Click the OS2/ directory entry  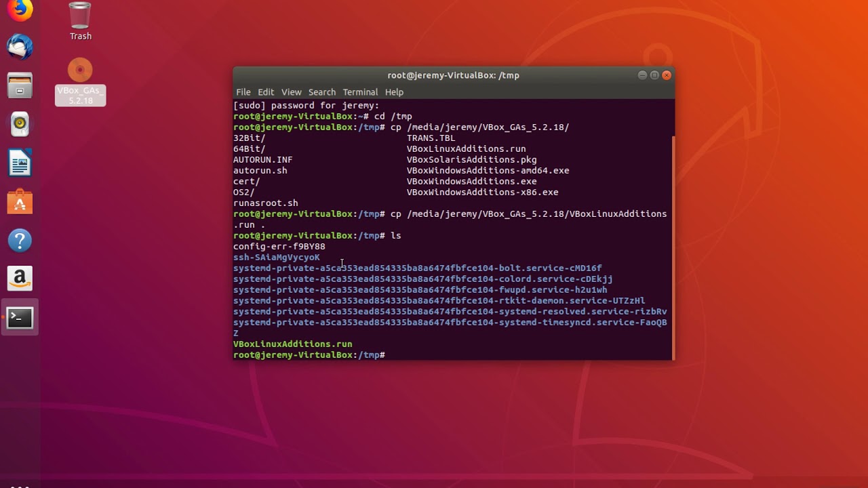244,192
